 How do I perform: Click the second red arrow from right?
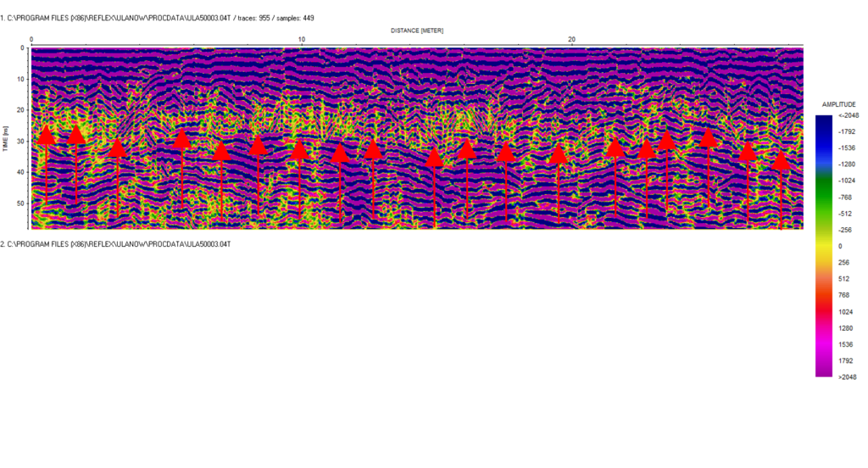tap(747, 152)
